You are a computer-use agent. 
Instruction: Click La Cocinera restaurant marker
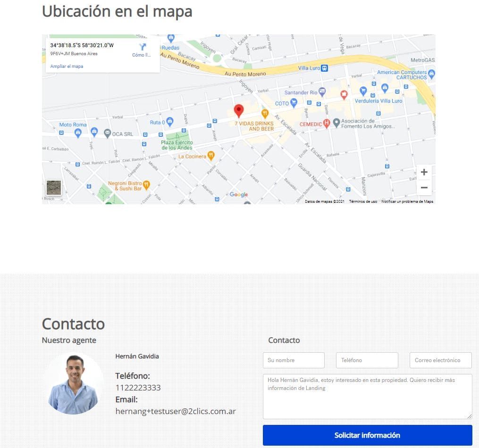(x=211, y=156)
